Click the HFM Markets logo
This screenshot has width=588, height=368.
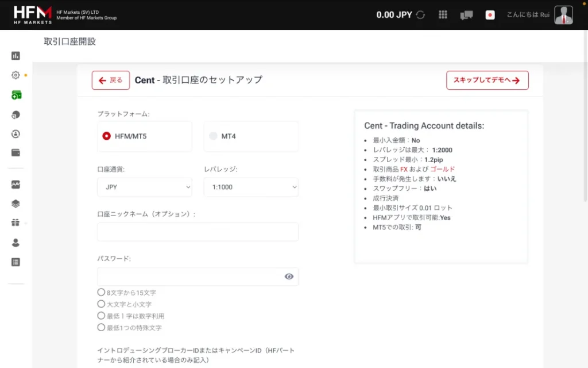[x=33, y=14]
